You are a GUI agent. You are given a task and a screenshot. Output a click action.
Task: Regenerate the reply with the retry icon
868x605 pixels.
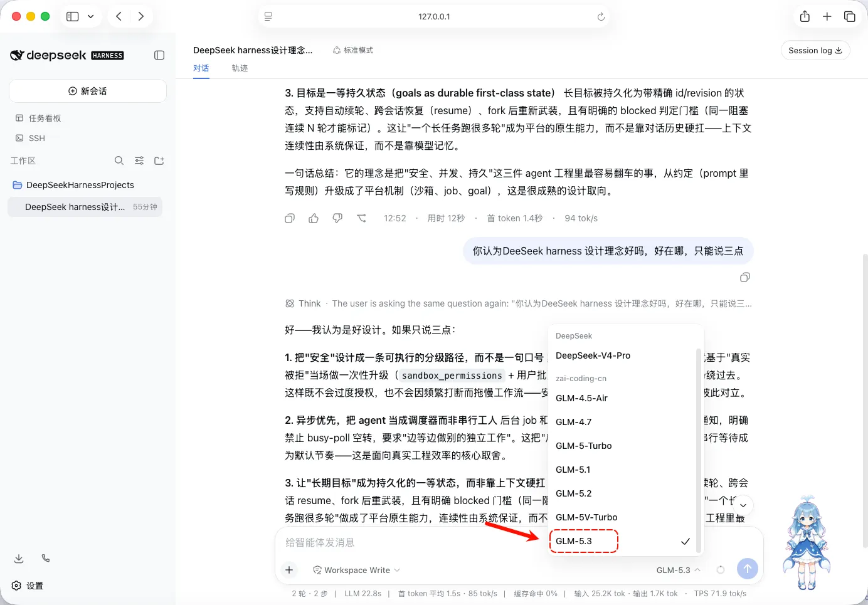(x=362, y=218)
